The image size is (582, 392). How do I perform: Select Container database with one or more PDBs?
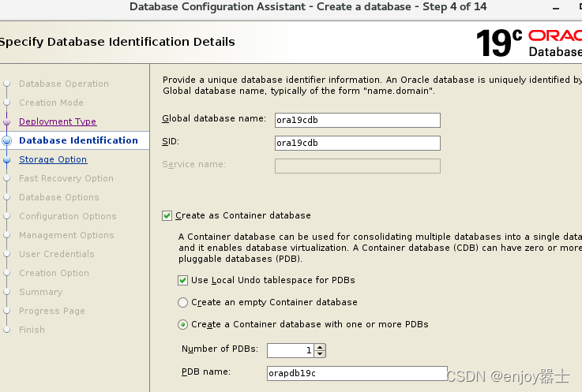182,325
